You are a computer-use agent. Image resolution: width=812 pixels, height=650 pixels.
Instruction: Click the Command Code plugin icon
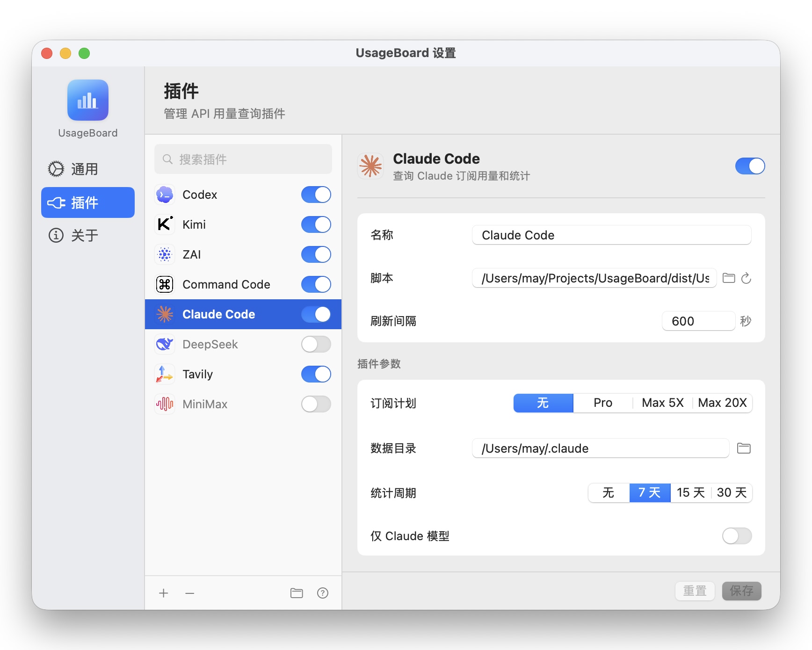point(165,284)
